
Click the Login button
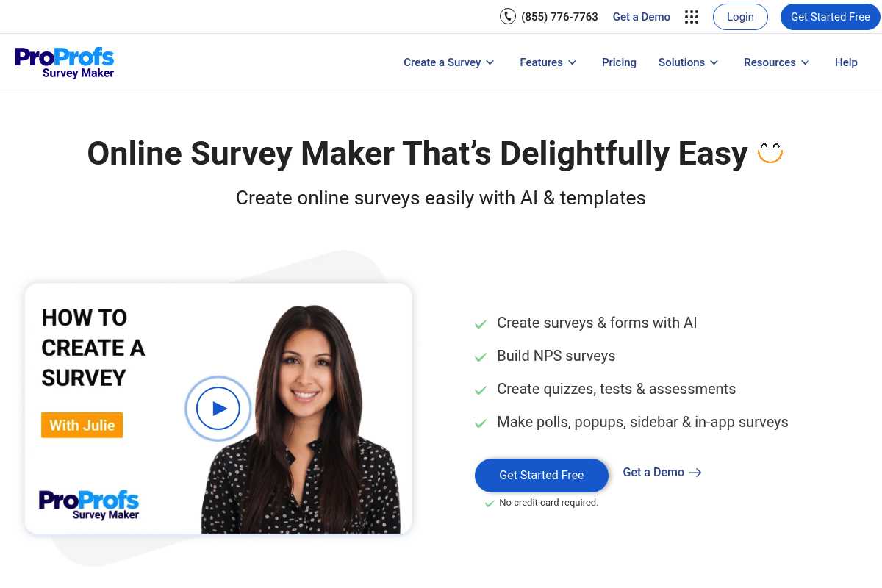(x=740, y=17)
